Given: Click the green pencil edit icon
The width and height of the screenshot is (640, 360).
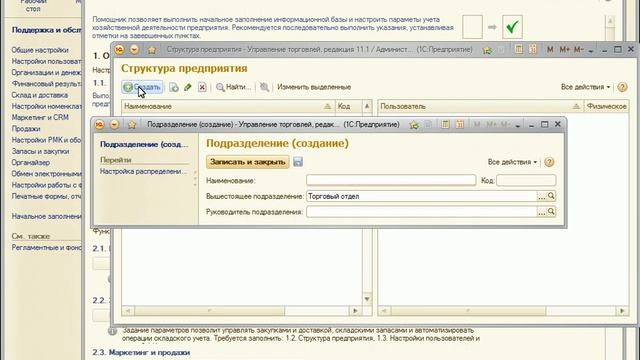Looking at the screenshot, I should tap(188, 87).
